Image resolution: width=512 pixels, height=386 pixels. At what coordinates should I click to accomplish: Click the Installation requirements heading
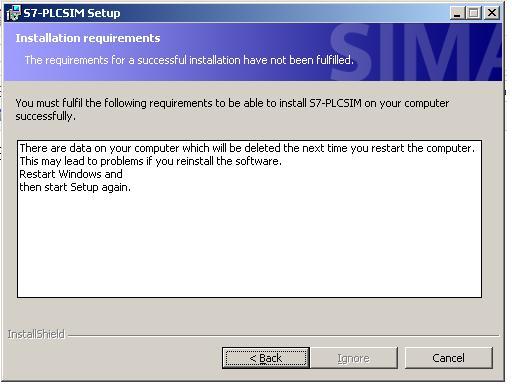tap(88, 38)
